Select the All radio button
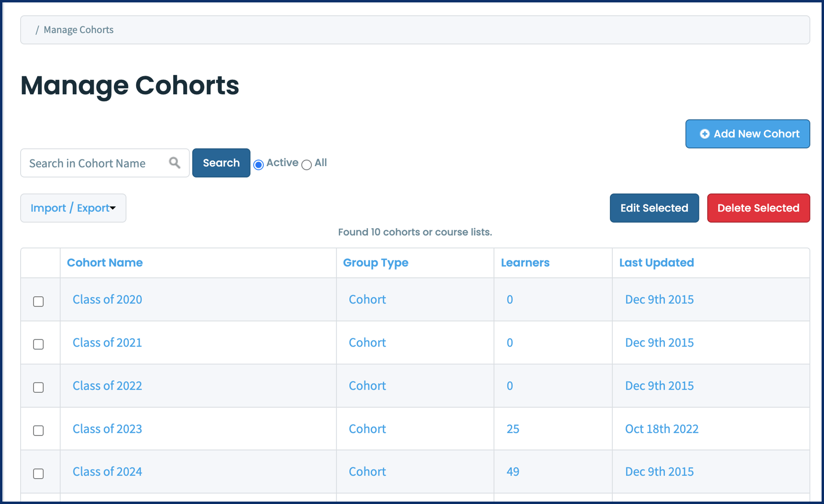The height and width of the screenshot is (504, 824). tap(307, 165)
